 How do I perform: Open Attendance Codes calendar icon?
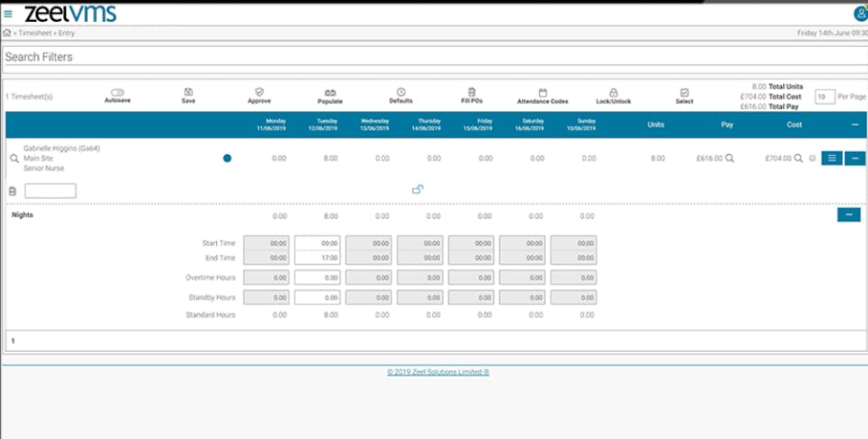542,92
